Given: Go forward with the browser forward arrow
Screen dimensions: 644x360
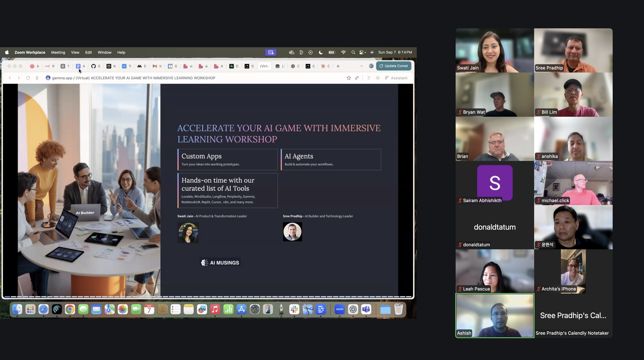Looking at the screenshot, I should (19, 78).
